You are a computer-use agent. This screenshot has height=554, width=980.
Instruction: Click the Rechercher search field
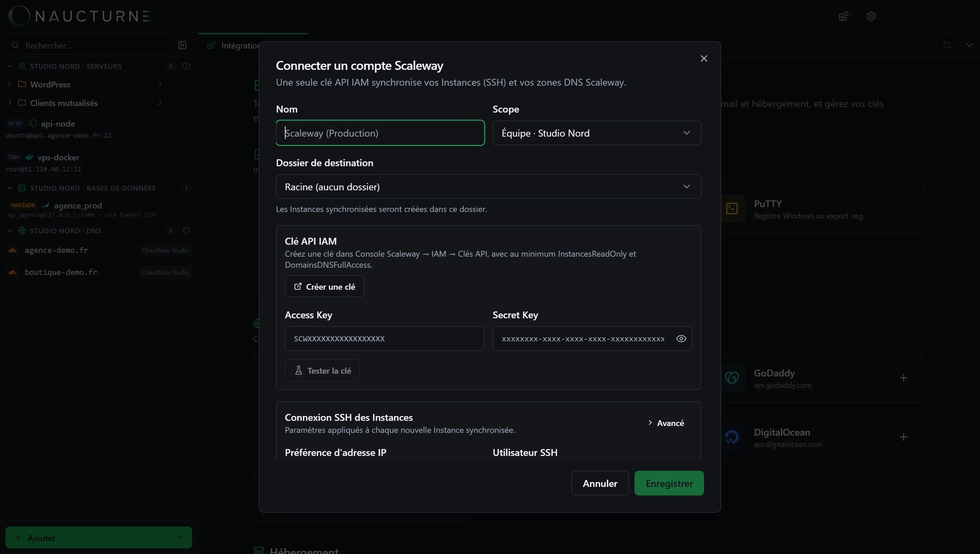coord(87,45)
